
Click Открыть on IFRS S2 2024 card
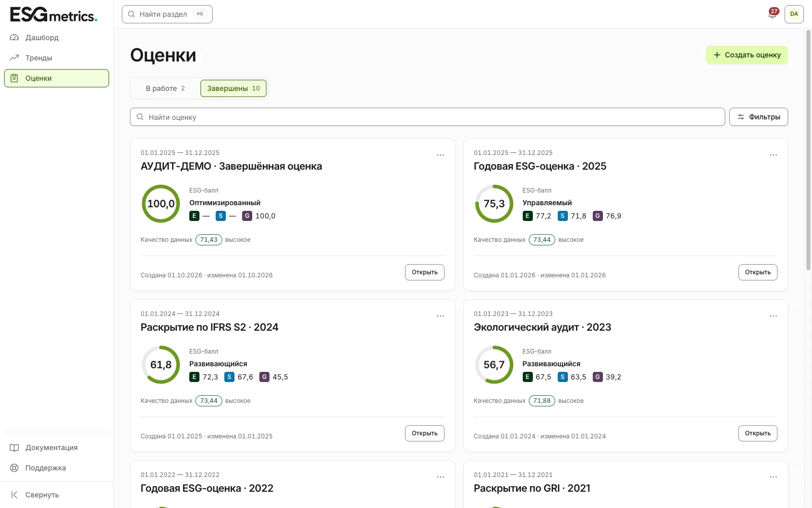(x=425, y=433)
